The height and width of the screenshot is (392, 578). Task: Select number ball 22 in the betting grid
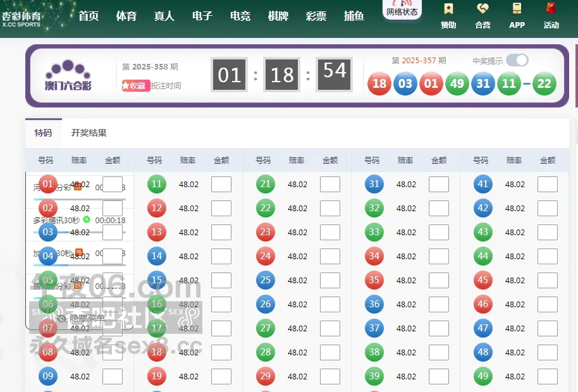pos(266,208)
